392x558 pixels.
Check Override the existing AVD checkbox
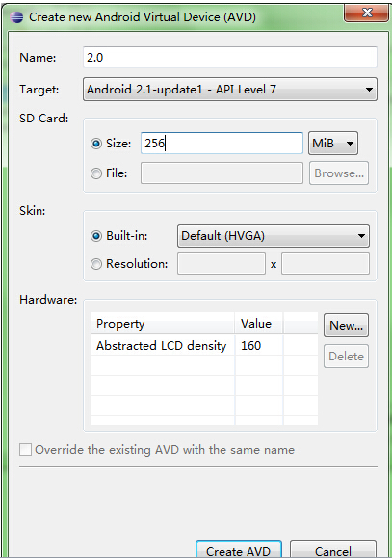coord(26,450)
